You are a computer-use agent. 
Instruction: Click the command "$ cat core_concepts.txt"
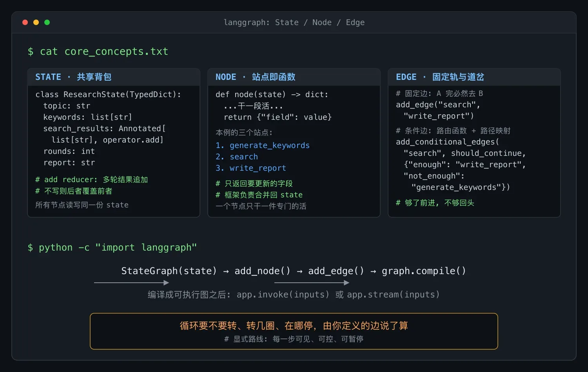point(98,51)
